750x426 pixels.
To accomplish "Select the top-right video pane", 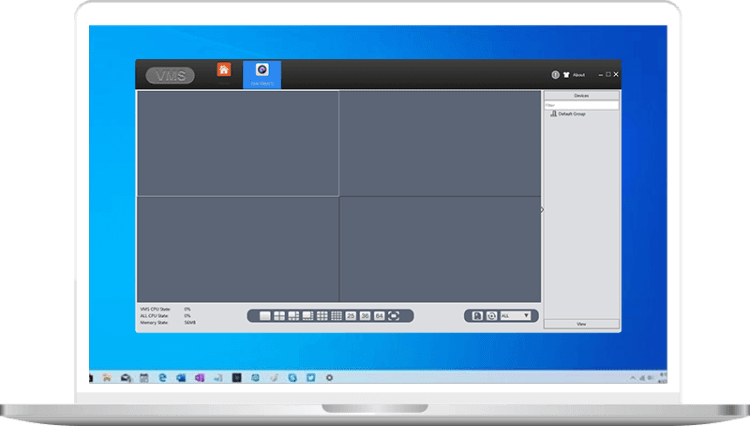I will pyautogui.click(x=440, y=143).
